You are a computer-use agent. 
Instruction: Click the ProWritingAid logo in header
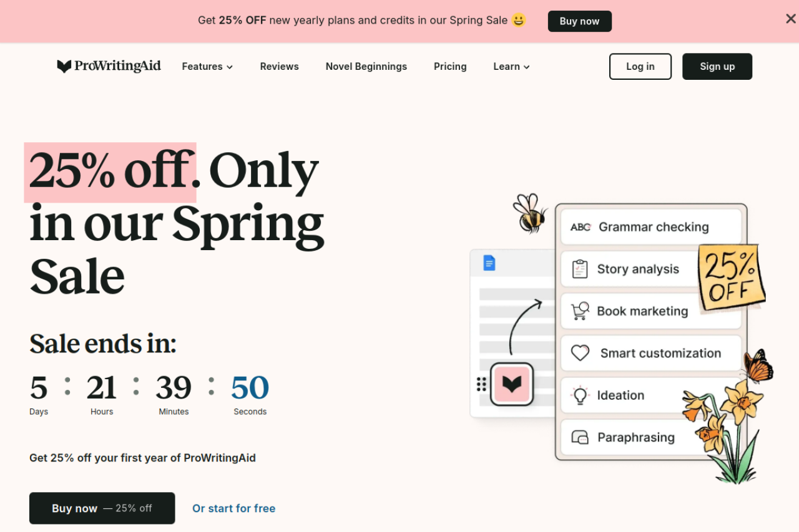tap(109, 66)
